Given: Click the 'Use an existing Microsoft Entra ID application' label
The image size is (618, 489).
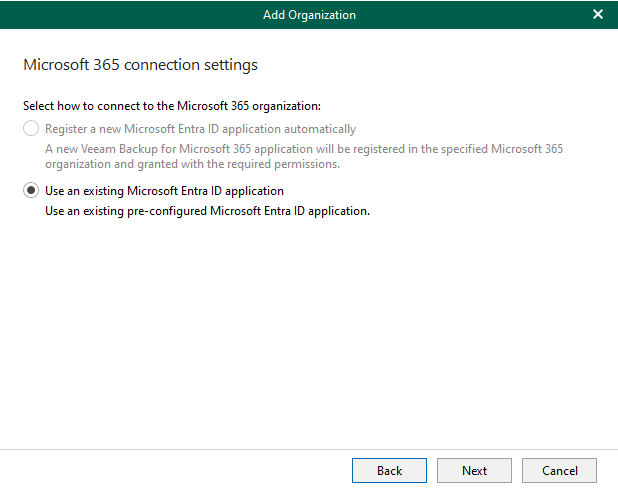Looking at the screenshot, I should tap(164, 191).
